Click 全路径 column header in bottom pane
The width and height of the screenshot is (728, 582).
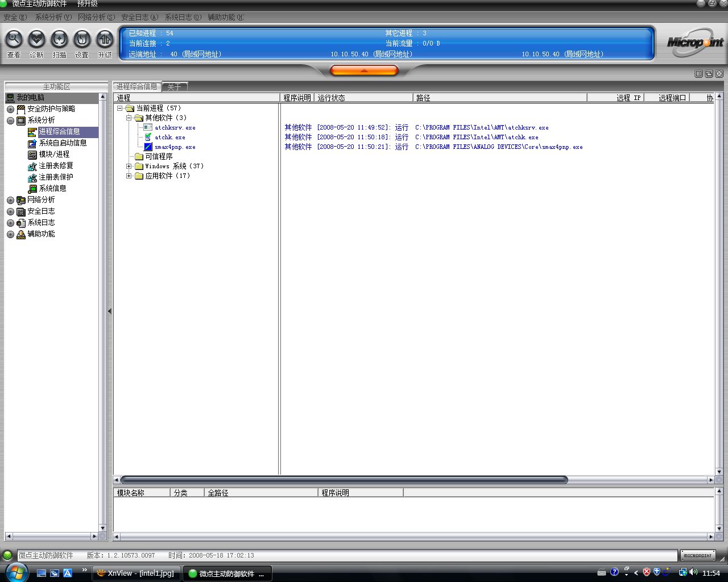[x=261, y=493]
